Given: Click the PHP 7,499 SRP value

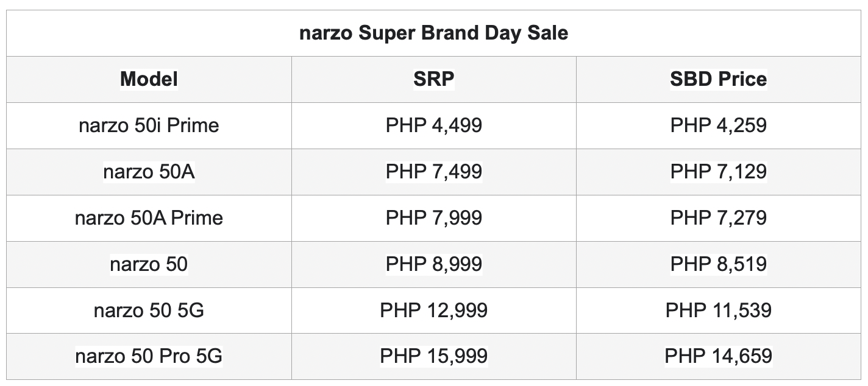Looking at the screenshot, I should coord(433,172).
